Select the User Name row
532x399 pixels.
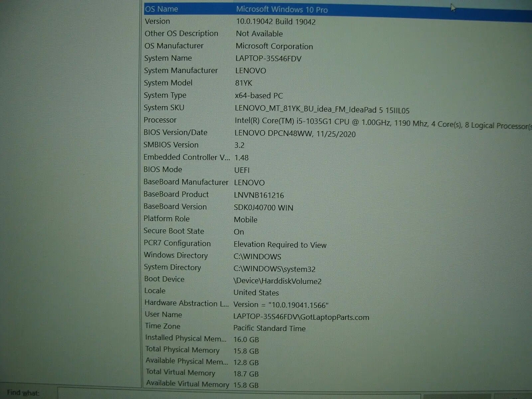tap(337, 316)
